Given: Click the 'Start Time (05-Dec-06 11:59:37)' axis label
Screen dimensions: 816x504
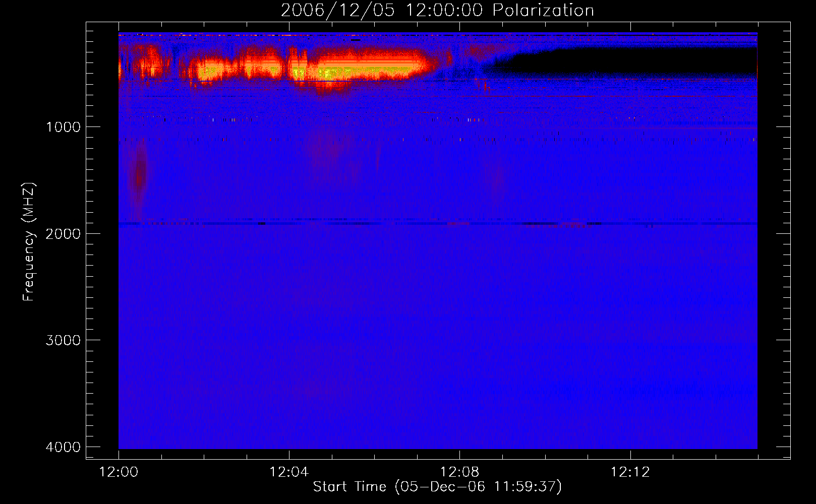Looking at the screenshot, I should (x=437, y=487).
